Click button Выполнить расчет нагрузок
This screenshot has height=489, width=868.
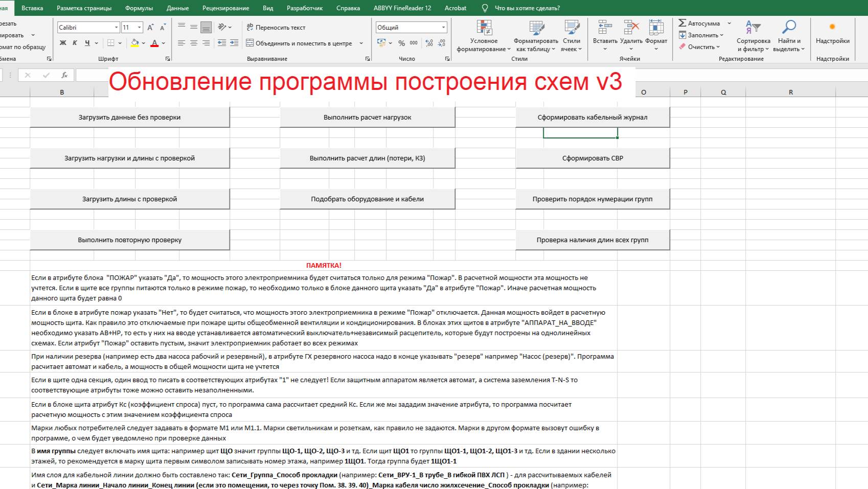tap(368, 117)
